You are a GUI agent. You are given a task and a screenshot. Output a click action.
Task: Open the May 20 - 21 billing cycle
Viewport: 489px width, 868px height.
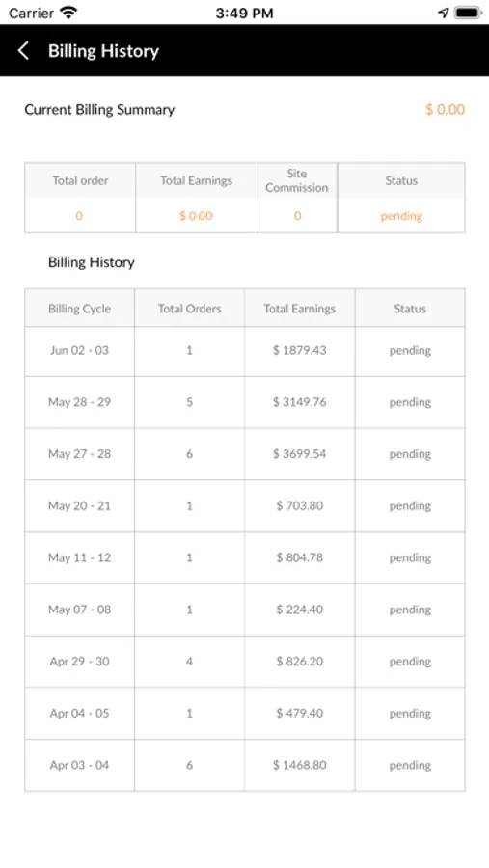coord(79,506)
